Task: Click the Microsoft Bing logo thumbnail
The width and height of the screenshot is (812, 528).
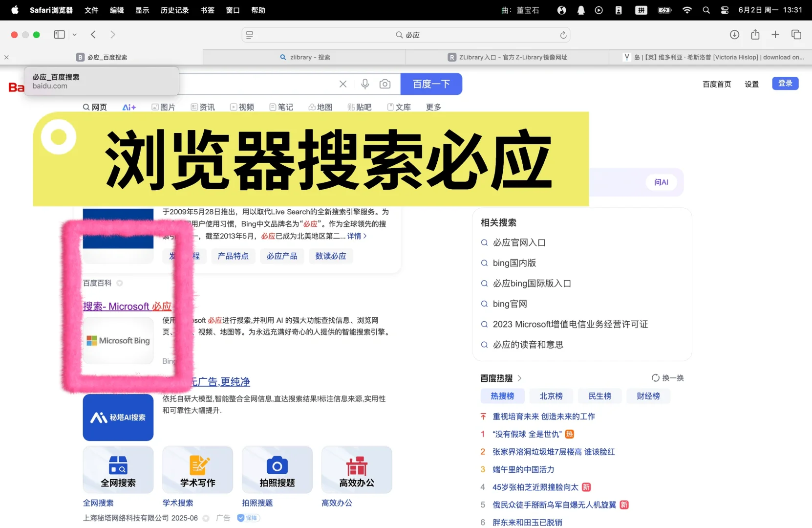Action: 118,341
